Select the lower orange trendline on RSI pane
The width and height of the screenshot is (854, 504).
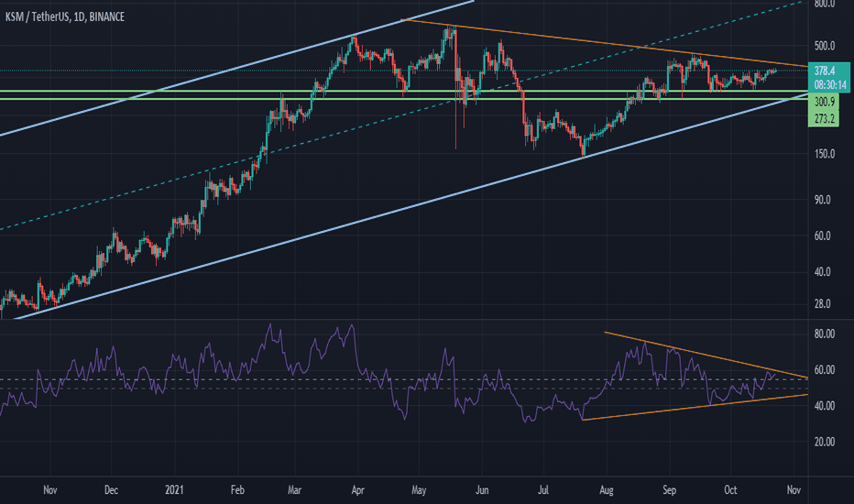tap(695, 407)
